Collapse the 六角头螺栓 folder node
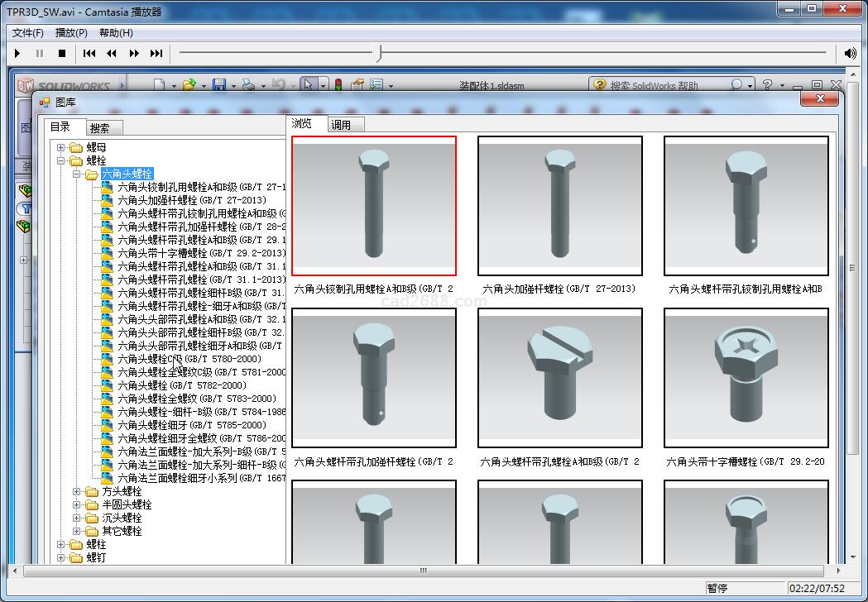868x602 pixels. click(x=77, y=174)
